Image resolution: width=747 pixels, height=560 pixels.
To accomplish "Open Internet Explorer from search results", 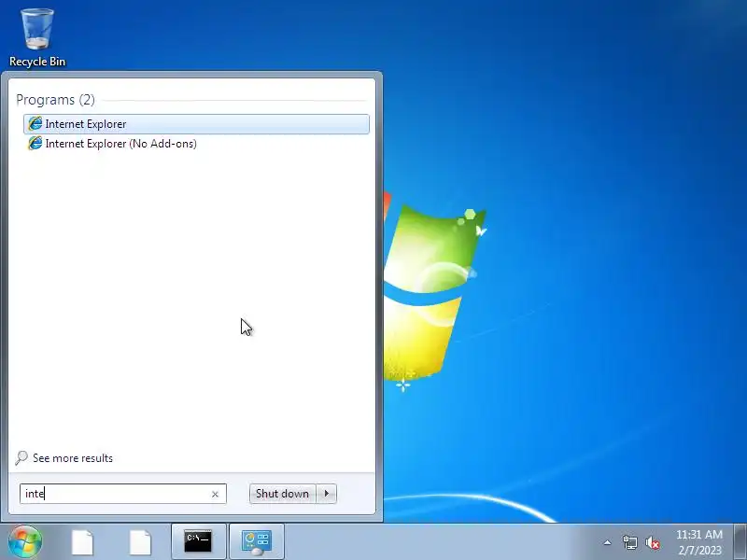I will point(196,124).
